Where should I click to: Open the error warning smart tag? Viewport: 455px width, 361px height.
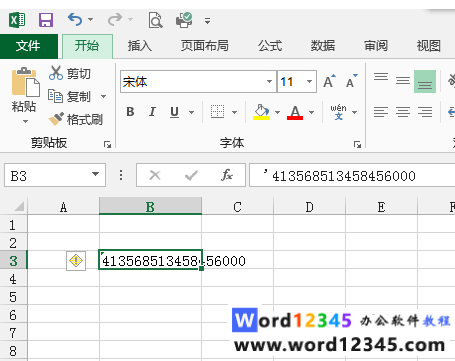76,260
